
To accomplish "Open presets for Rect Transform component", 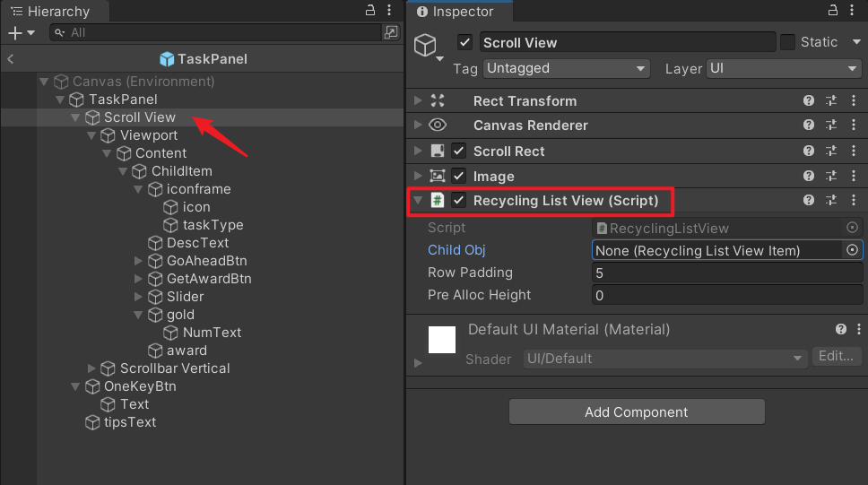I will [831, 100].
